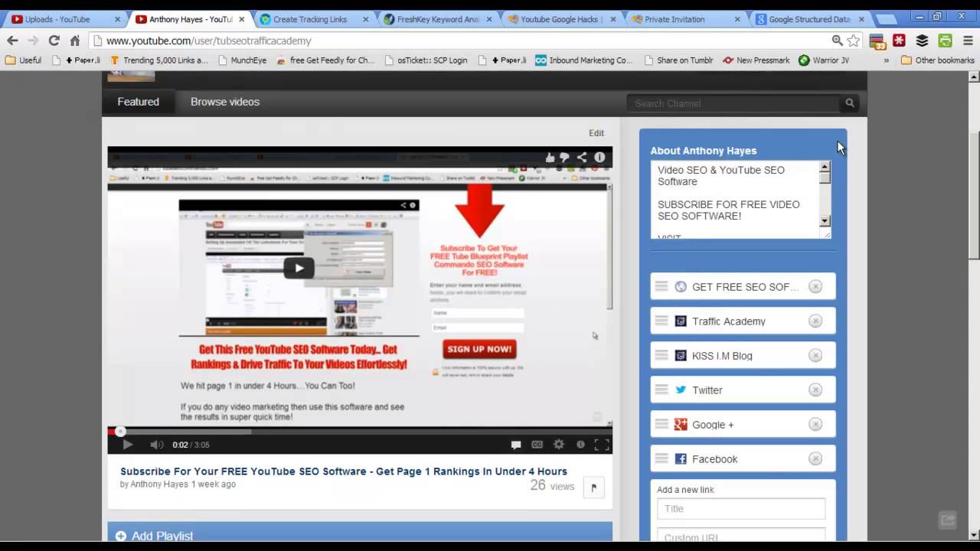Open the MunchEye bookmark

coord(241,60)
